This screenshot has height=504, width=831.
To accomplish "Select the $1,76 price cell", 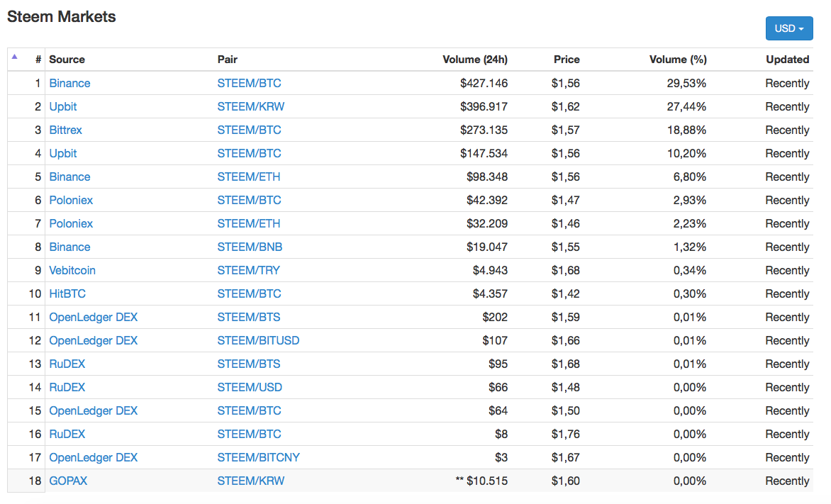I will pos(566,434).
